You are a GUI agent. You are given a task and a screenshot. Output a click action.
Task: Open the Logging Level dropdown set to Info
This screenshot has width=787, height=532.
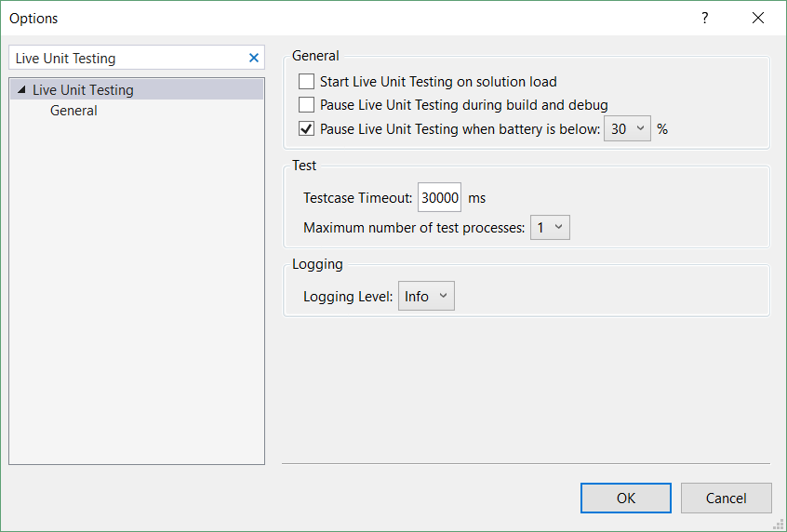426,297
